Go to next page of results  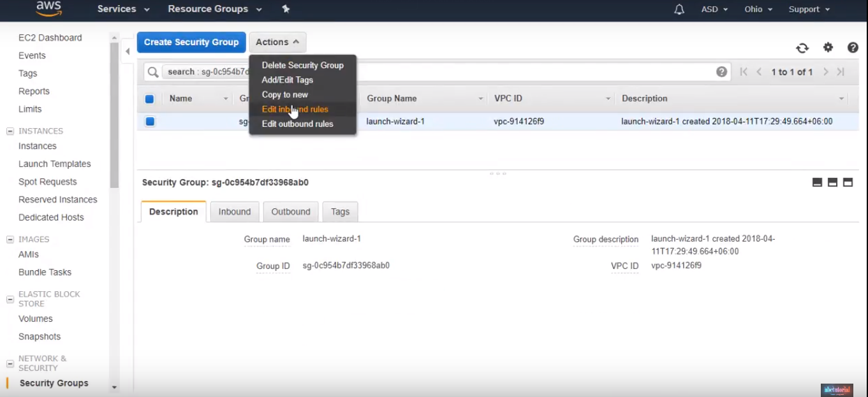pos(826,72)
